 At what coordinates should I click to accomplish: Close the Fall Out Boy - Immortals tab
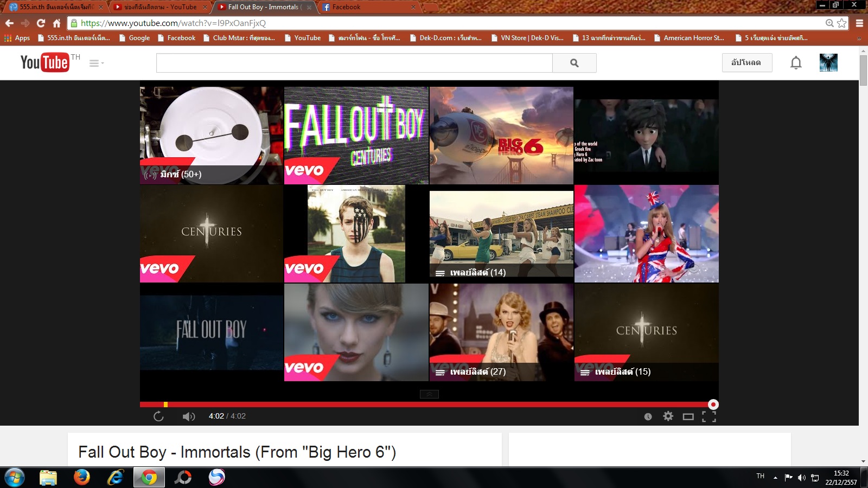tap(309, 8)
